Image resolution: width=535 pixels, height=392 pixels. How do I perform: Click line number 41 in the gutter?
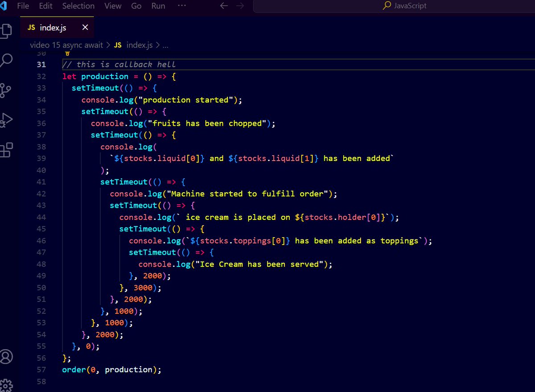click(41, 182)
